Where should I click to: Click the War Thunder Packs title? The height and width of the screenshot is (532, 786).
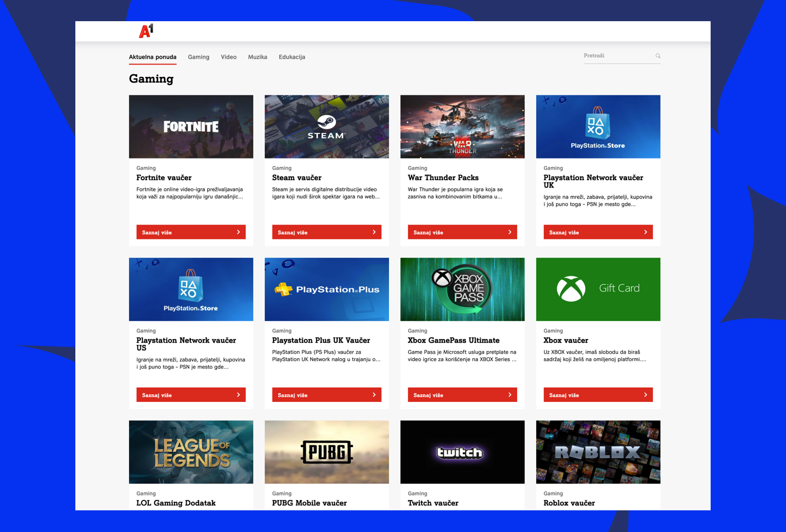(443, 178)
